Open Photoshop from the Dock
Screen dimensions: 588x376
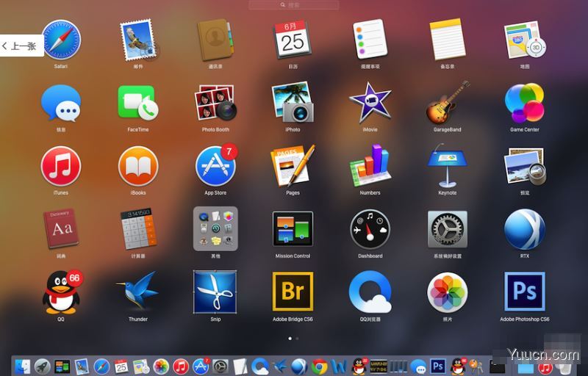pyautogui.click(x=438, y=366)
